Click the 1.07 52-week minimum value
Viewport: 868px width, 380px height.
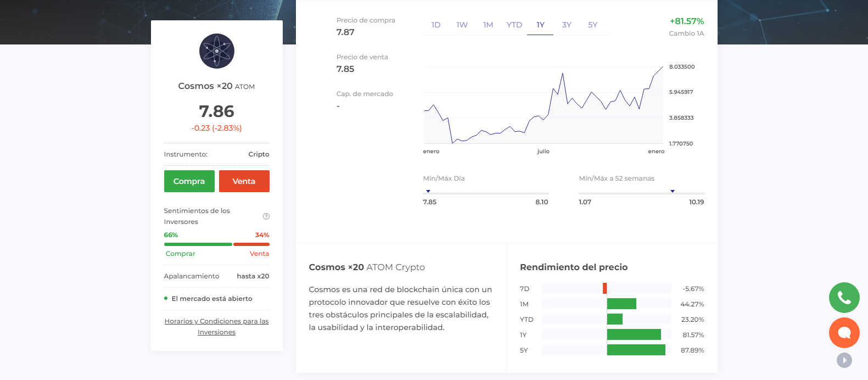(585, 202)
